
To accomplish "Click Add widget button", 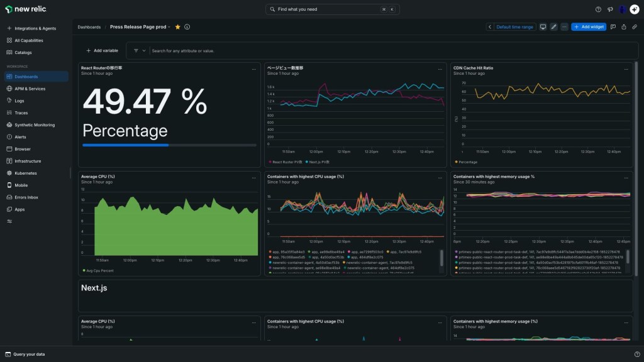I will tap(589, 26).
